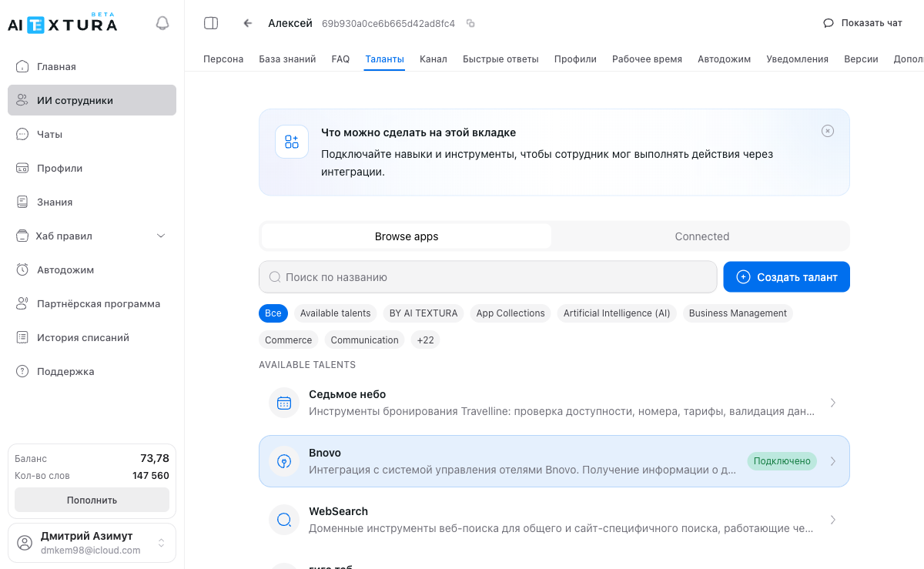
Task: Switch to the База знаний tab
Action: tap(287, 59)
